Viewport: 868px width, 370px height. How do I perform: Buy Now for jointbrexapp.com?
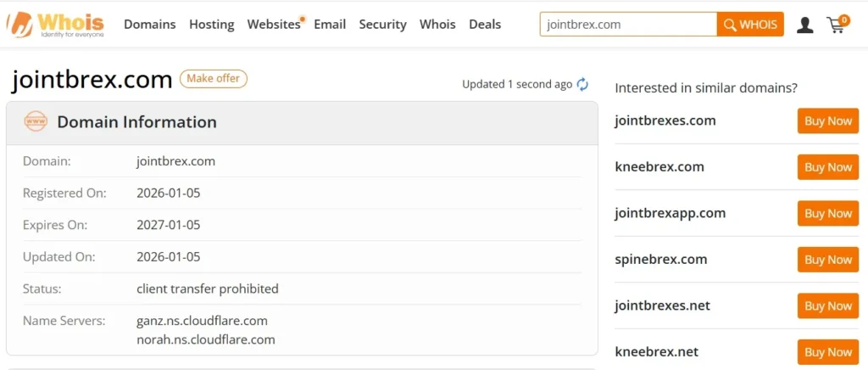click(x=827, y=213)
